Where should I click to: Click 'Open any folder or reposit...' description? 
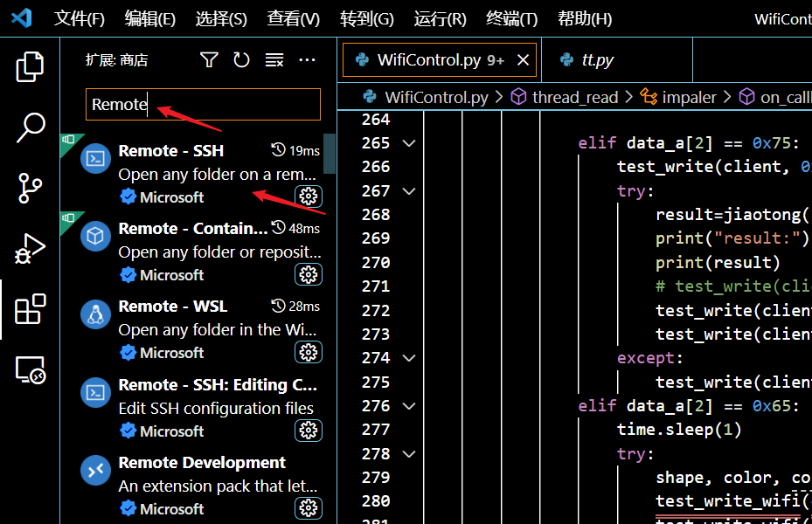219,252
